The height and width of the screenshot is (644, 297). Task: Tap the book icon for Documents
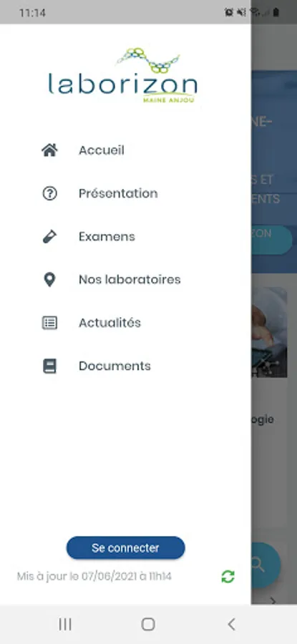[x=49, y=366]
